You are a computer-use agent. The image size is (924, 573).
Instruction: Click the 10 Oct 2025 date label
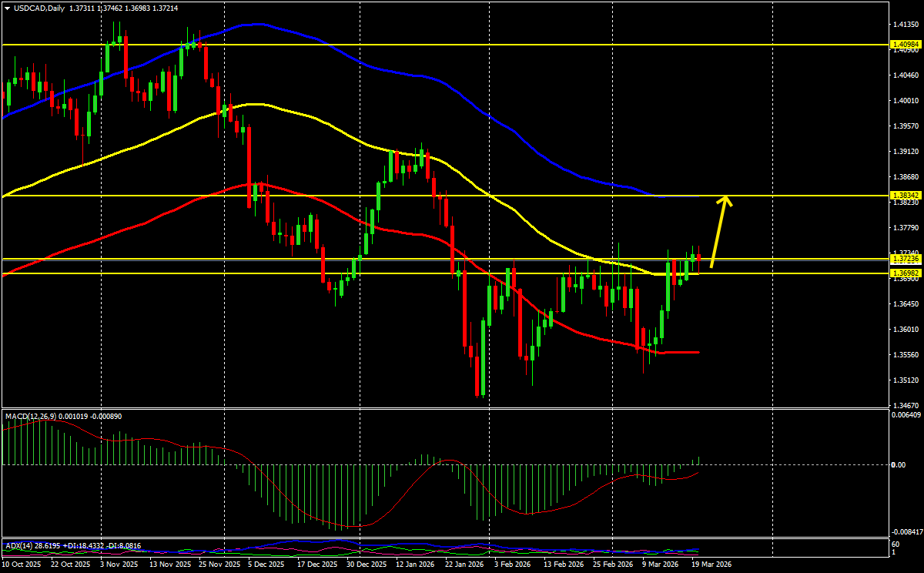22,564
